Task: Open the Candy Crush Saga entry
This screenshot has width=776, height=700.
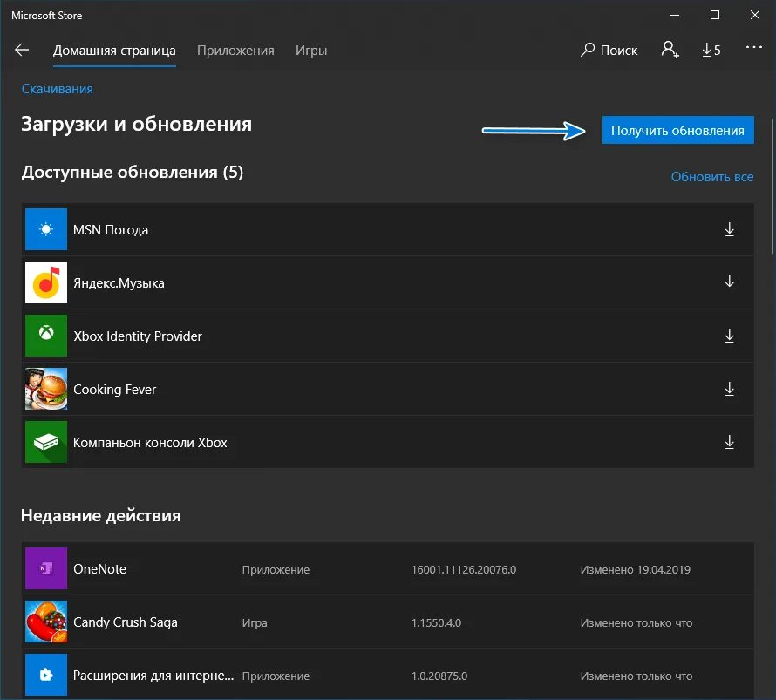Action: pos(387,622)
